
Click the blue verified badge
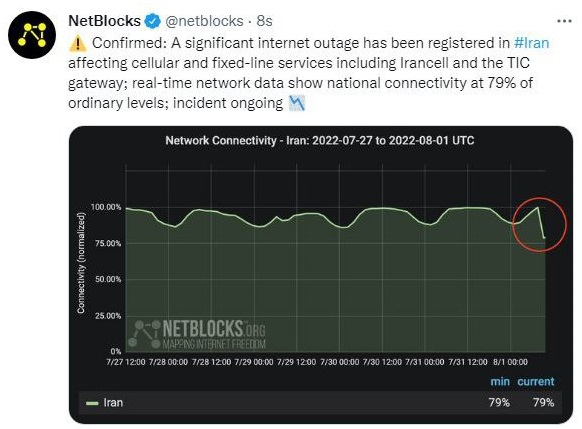point(152,21)
